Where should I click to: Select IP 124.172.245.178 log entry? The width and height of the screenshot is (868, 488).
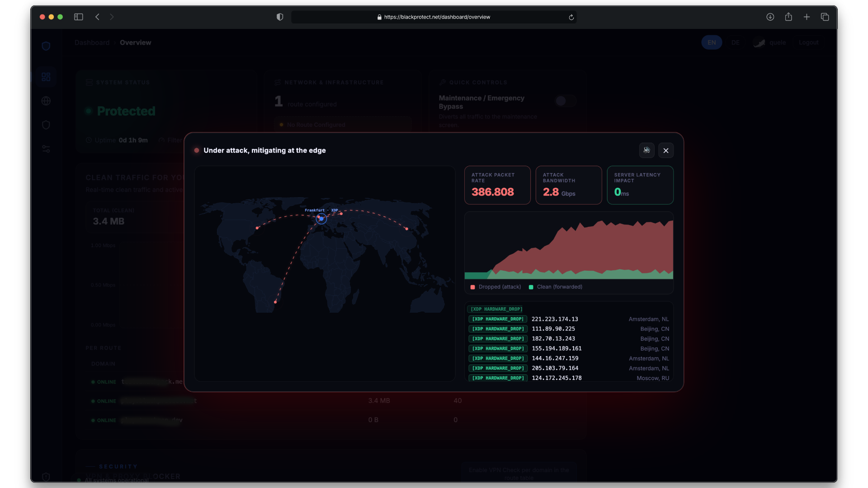569,378
